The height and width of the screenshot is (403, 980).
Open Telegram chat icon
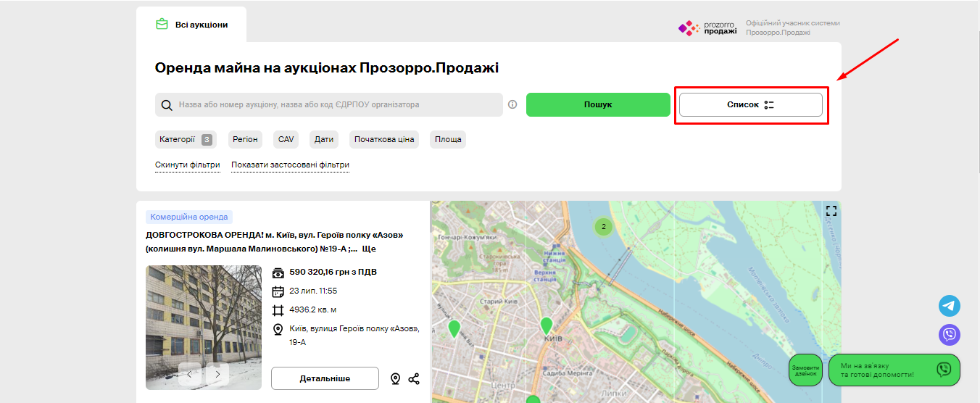[949, 306]
